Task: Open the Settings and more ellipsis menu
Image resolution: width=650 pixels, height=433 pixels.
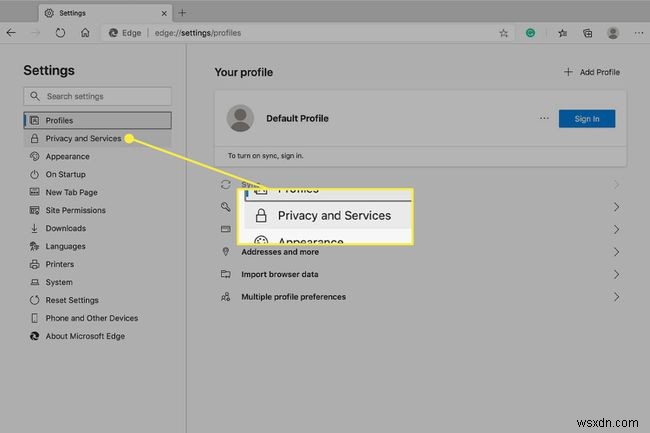Action: click(638, 33)
